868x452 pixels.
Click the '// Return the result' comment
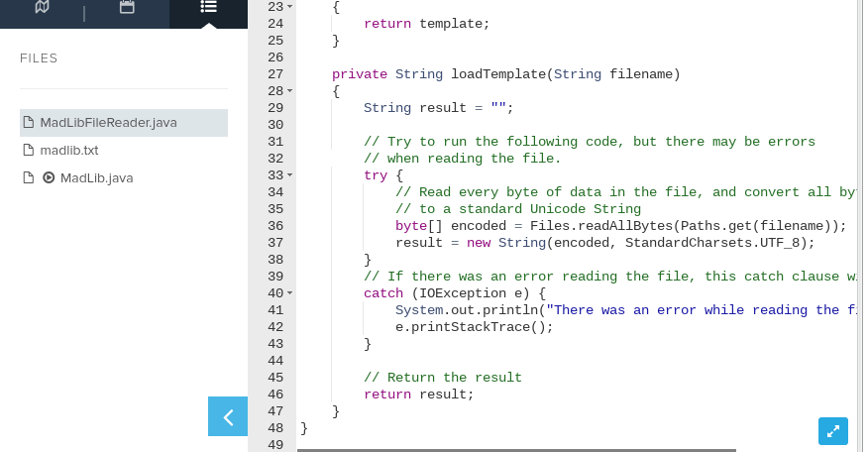pyautogui.click(x=442, y=378)
